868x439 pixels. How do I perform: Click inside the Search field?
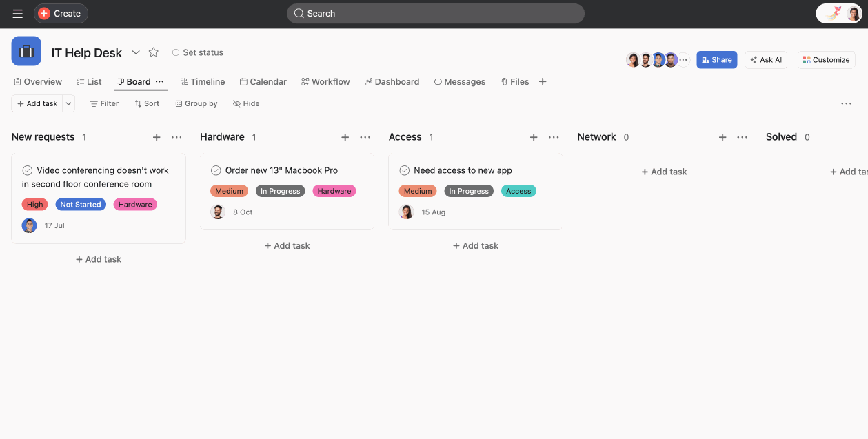(434, 13)
